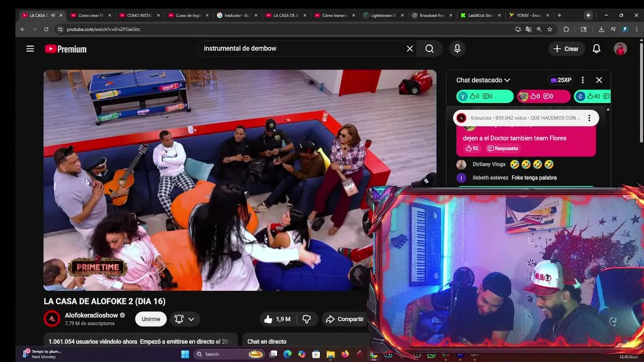
Task: Open notifications bell in header
Action: pyautogui.click(x=596, y=49)
